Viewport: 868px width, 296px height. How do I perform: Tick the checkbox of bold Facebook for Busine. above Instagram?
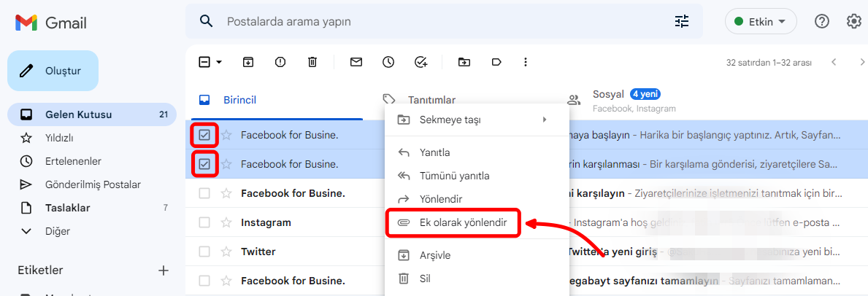tap(204, 194)
